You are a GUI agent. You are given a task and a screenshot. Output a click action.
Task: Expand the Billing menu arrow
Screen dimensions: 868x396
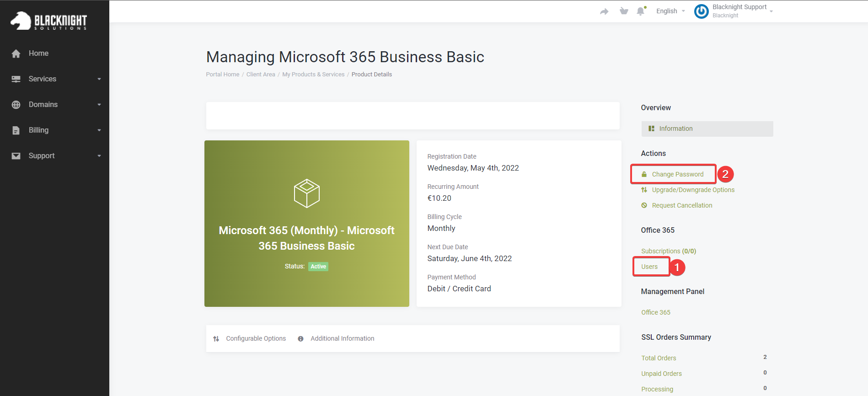pyautogui.click(x=99, y=130)
